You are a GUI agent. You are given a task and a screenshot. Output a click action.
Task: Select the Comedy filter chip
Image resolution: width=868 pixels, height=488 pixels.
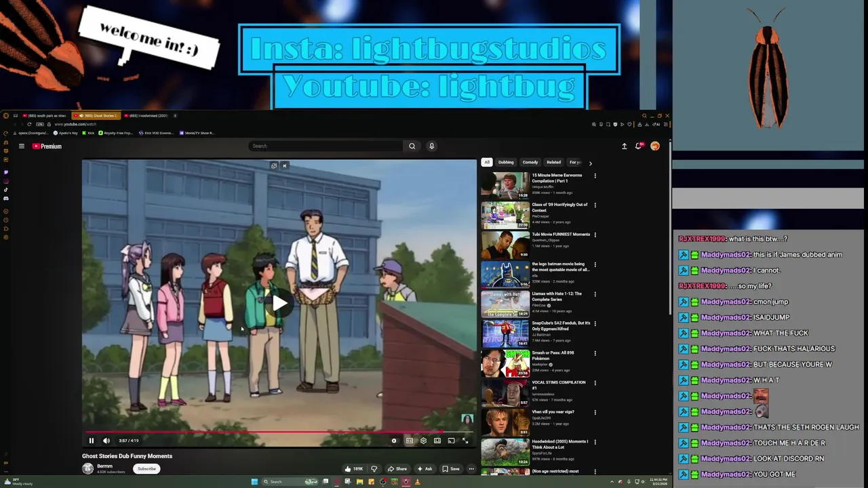[530, 162]
